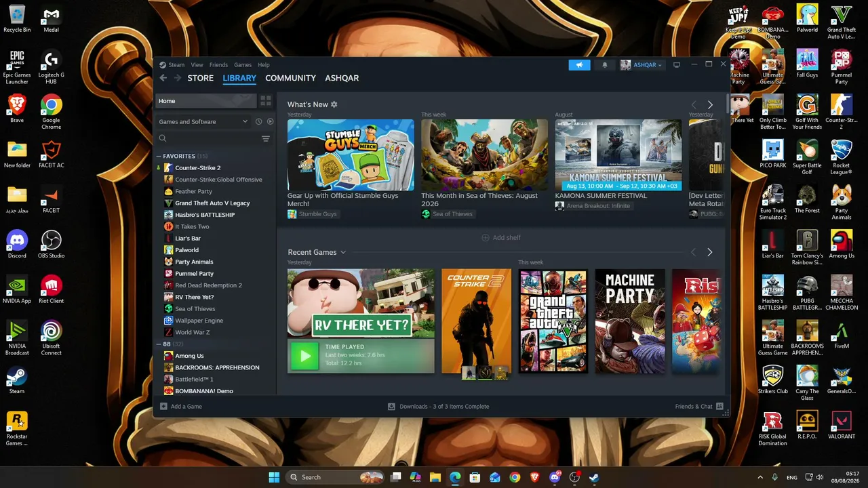Open the Steam menu
This screenshot has height=488, width=868.
click(x=176, y=65)
